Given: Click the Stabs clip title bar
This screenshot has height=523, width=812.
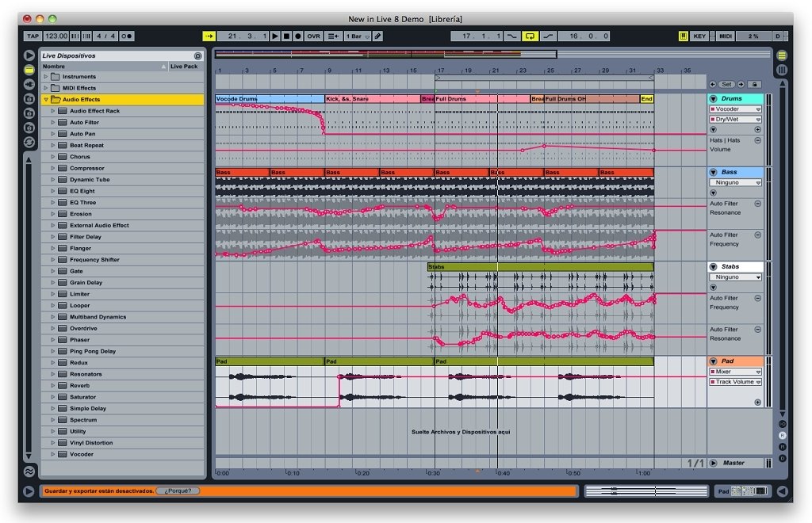Looking at the screenshot, I should click(541, 267).
